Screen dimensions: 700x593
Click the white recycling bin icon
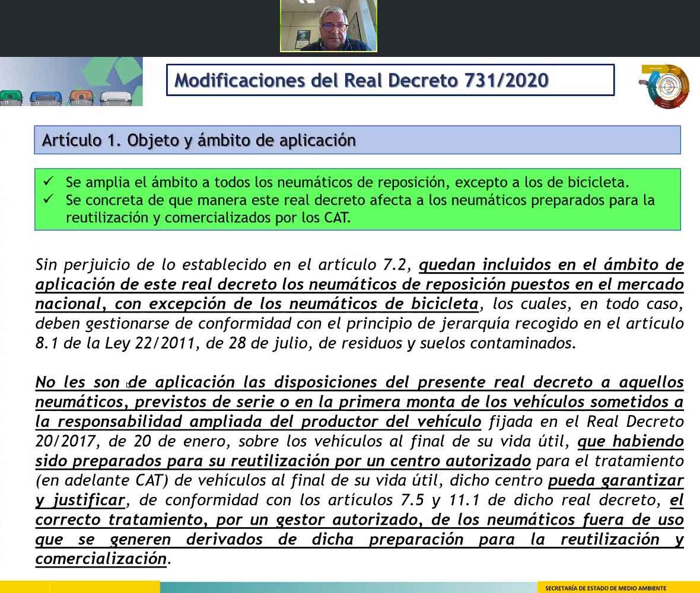pyautogui.click(x=116, y=98)
